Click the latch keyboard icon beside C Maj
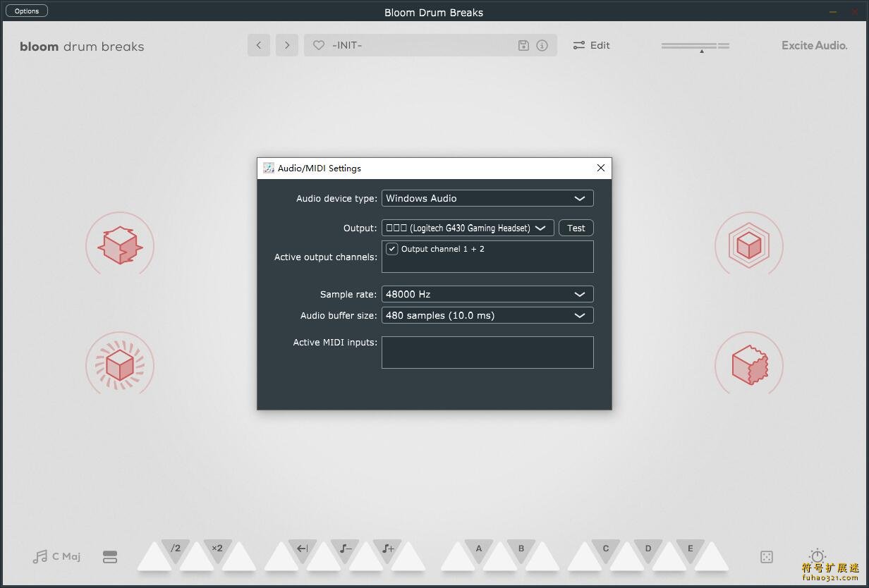Viewport: 869px width, 588px height. tap(110, 556)
